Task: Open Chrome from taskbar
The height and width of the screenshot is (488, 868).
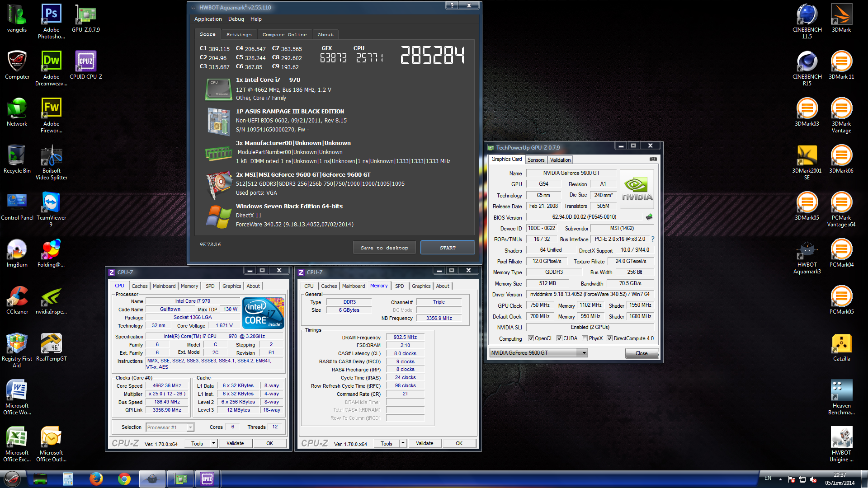Action: [124, 479]
